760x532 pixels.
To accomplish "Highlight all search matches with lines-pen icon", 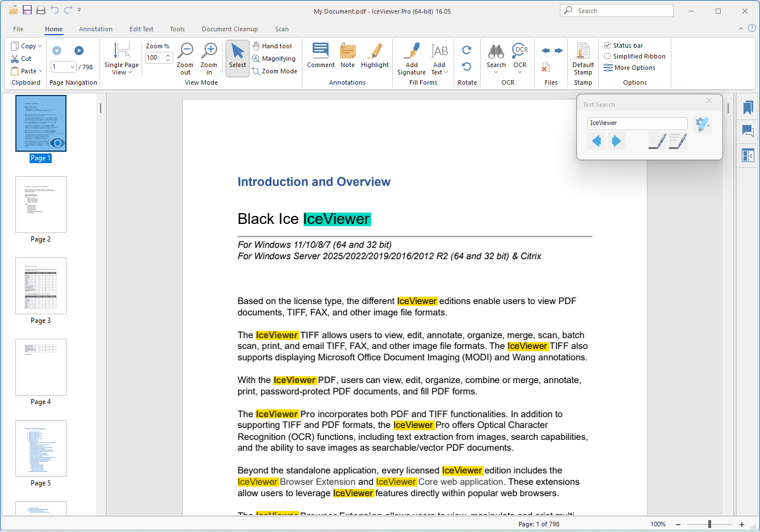I will [x=678, y=141].
